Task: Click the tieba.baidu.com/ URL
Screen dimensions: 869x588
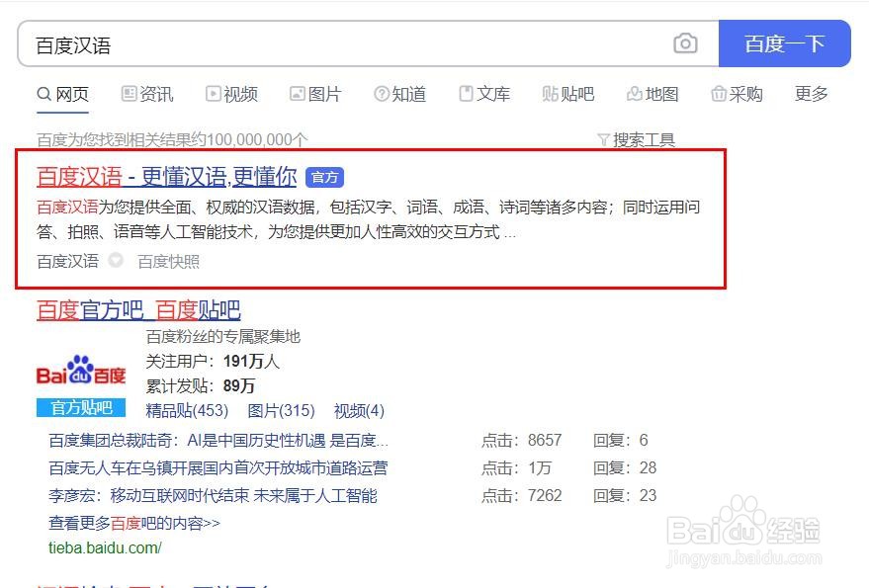Action: [x=106, y=548]
